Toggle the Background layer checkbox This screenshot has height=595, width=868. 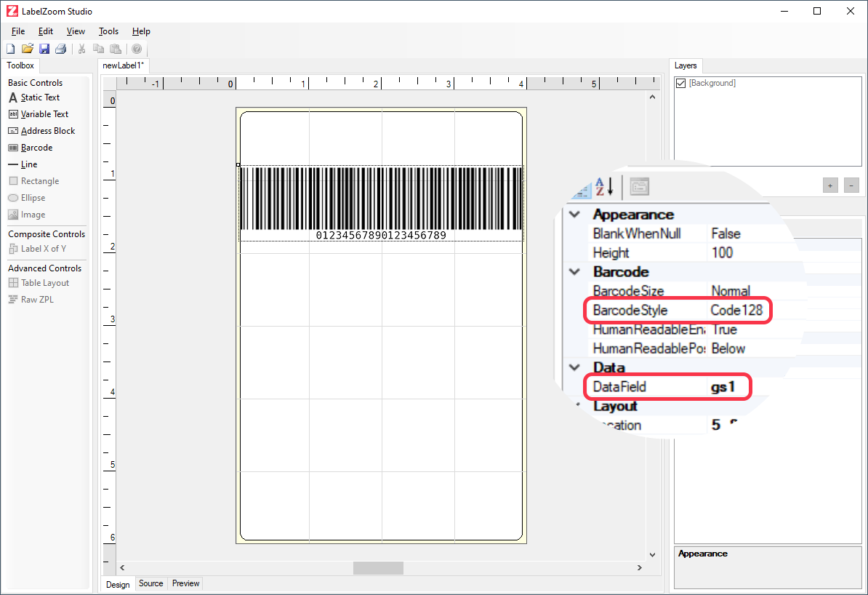coord(681,83)
